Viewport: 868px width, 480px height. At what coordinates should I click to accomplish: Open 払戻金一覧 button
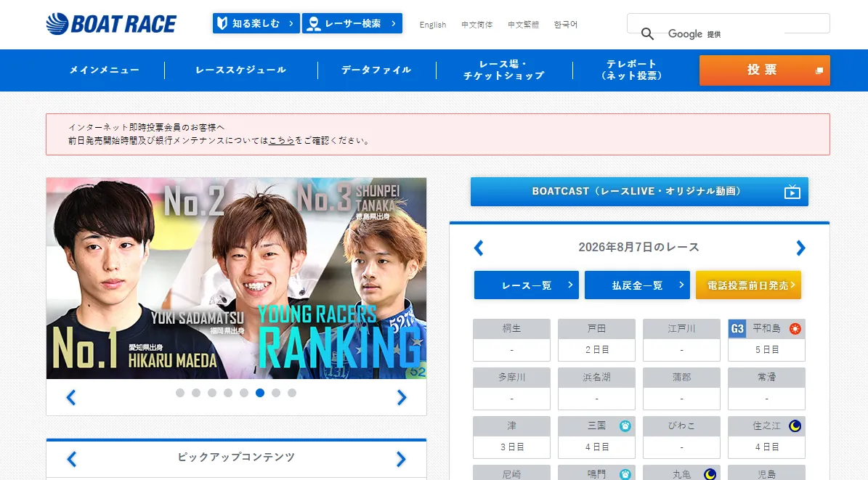point(637,285)
